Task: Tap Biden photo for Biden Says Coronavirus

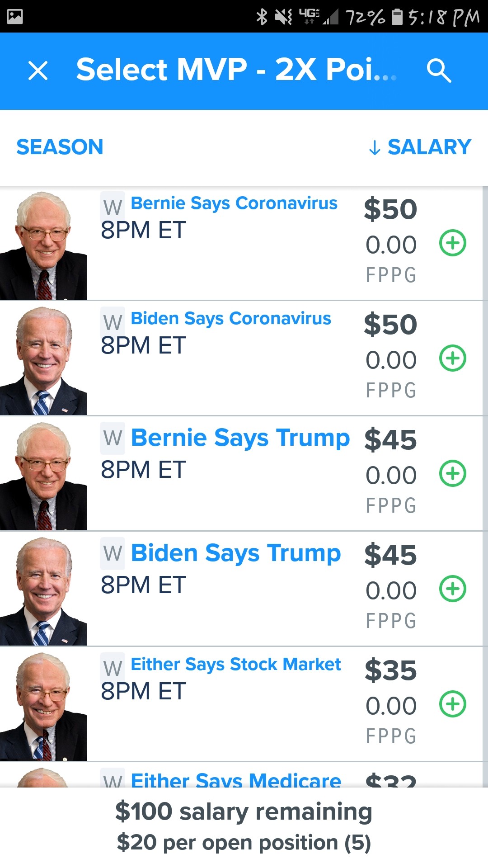Action: tap(43, 360)
